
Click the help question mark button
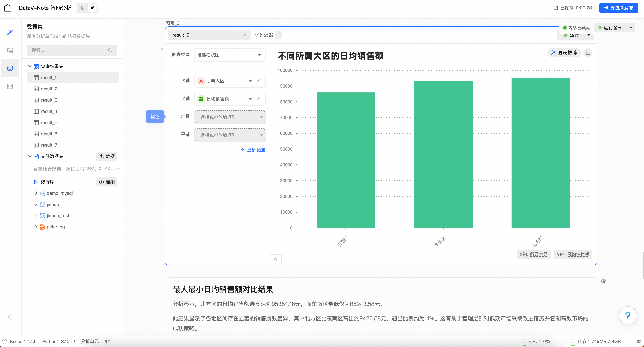628,315
